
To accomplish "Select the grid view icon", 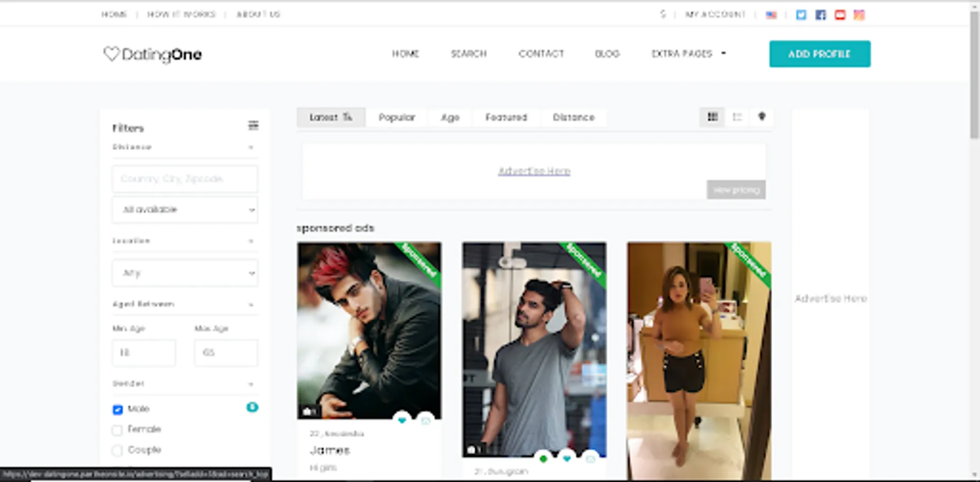I will (712, 117).
